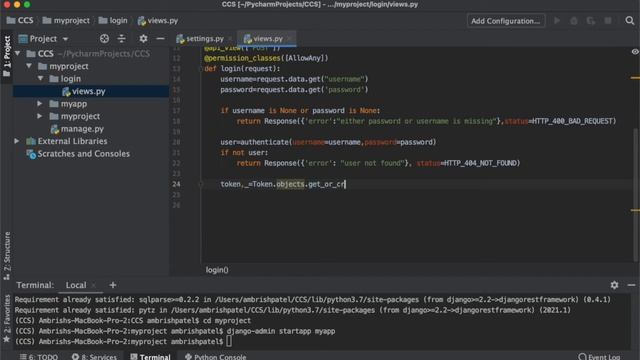Viewport: 640px width, 360px height.
Task: Click the 'user=authenticate' code line
Action: tap(328, 142)
